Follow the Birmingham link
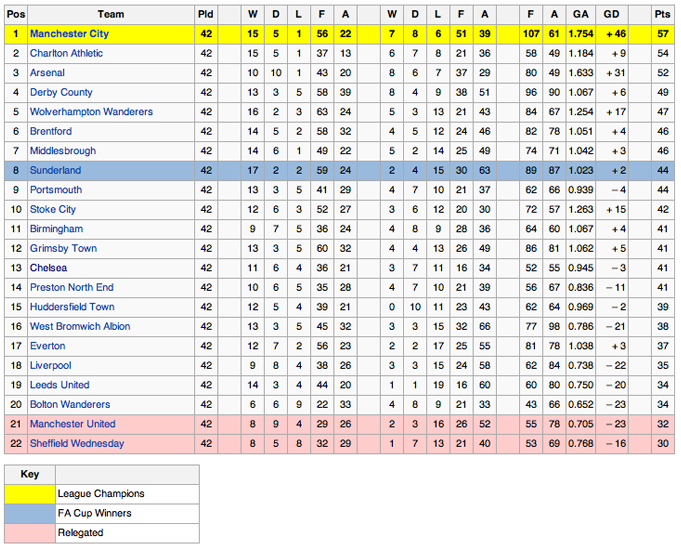The image size is (681, 550). pyautogui.click(x=56, y=229)
